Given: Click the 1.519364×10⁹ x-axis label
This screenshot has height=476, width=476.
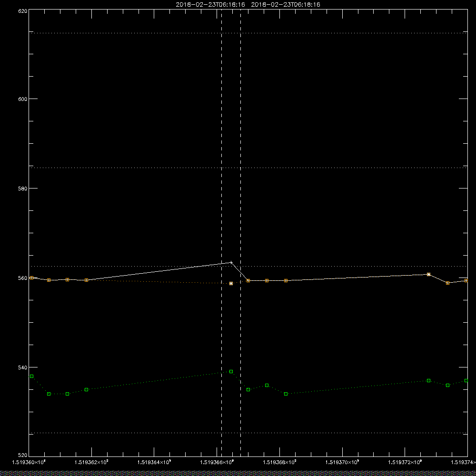Looking at the screenshot, I should point(154,462).
